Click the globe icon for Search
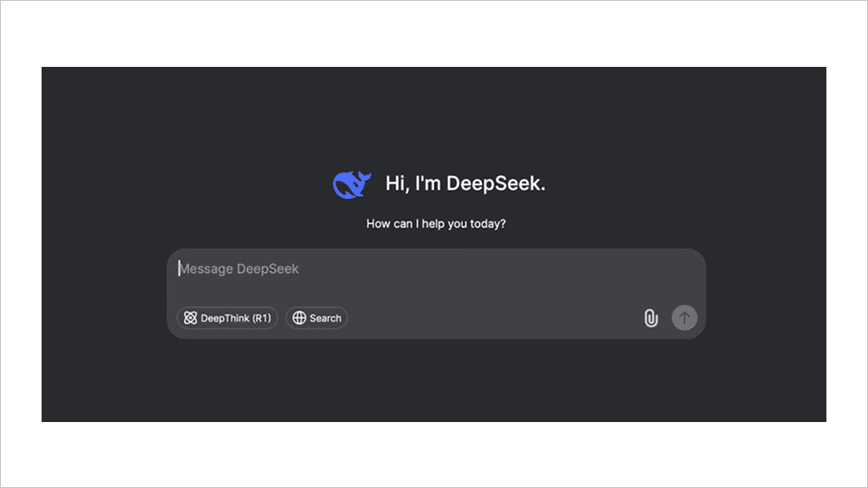This screenshot has width=868, height=488. point(299,318)
